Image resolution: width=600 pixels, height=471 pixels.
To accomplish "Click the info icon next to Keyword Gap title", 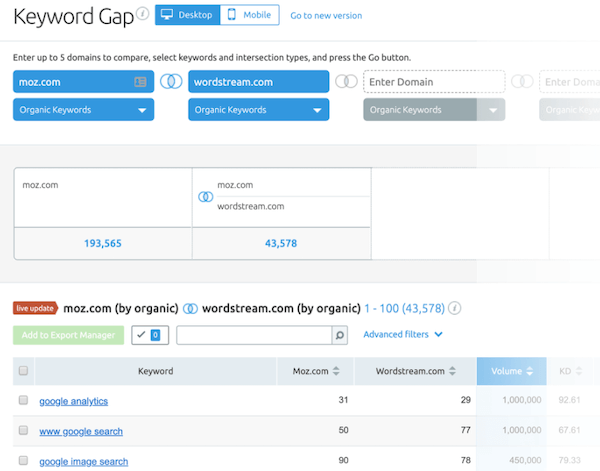I will pyautogui.click(x=143, y=14).
